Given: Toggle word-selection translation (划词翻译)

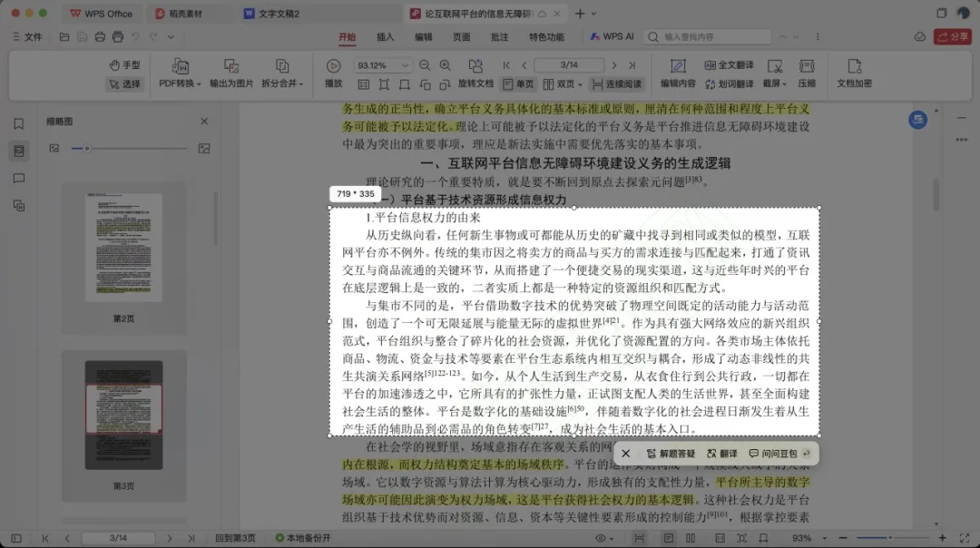Looking at the screenshot, I should tap(729, 83).
